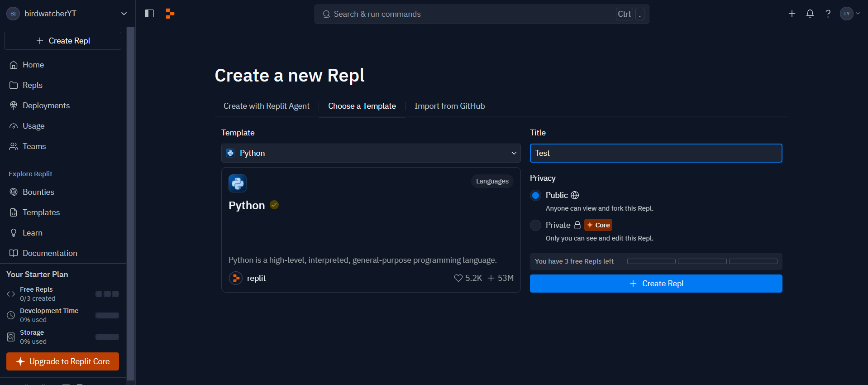This screenshot has width=868, height=385.
Task: Click the Languages tag
Action: coord(492,181)
